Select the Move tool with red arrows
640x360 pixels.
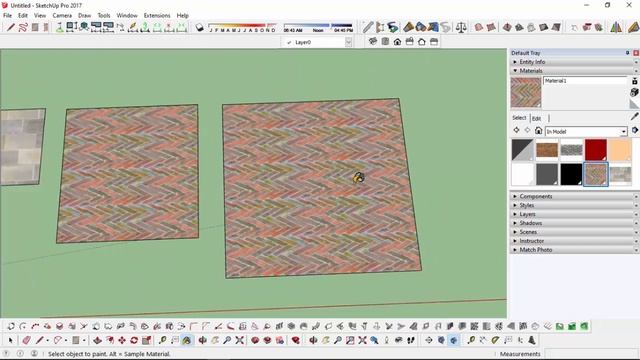pos(122,340)
